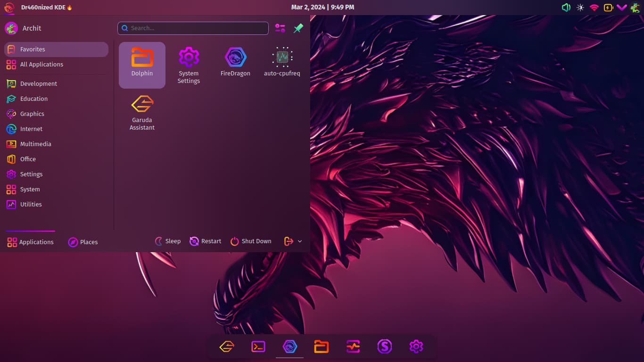
Task: Click the Shut Down button
Action: coord(251,241)
